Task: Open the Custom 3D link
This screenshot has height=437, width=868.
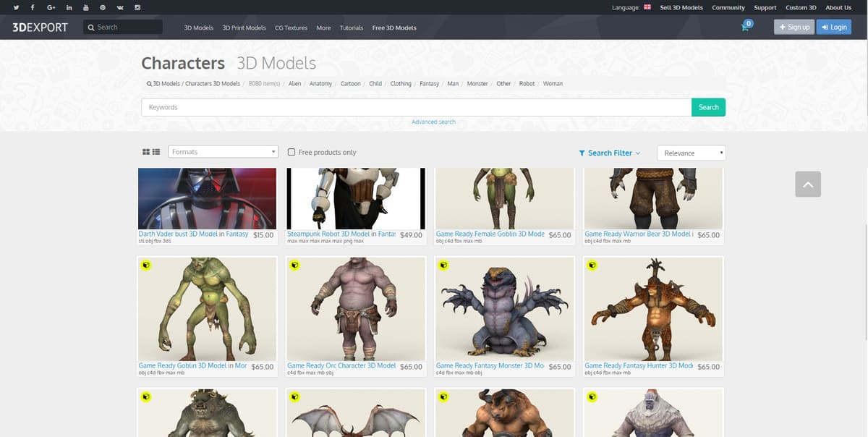Action: tap(801, 7)
